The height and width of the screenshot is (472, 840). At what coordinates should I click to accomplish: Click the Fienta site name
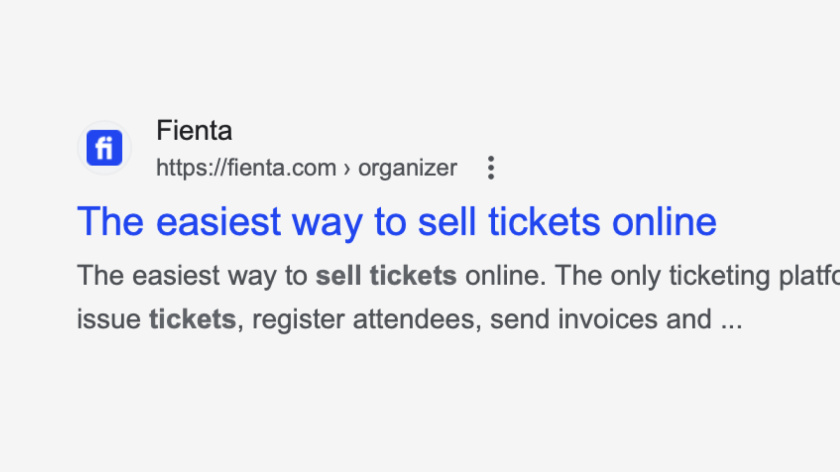click(x=194, y=130)
